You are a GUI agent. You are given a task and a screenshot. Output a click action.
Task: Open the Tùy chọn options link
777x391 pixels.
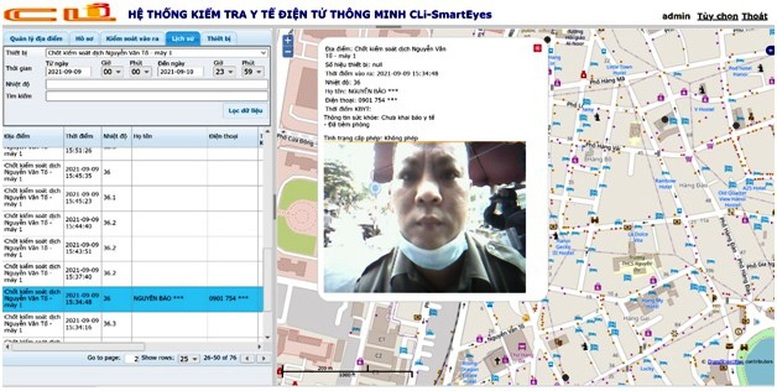(x=718, y=16)
